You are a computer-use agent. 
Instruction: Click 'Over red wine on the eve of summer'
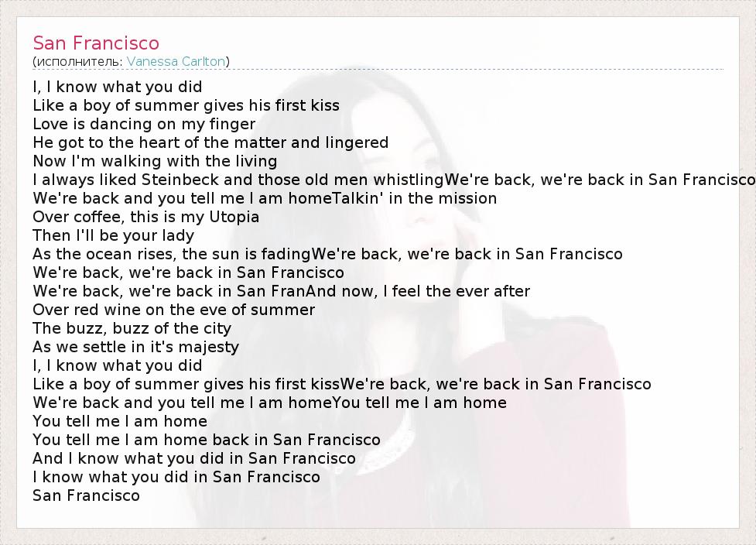coord(173,310)
